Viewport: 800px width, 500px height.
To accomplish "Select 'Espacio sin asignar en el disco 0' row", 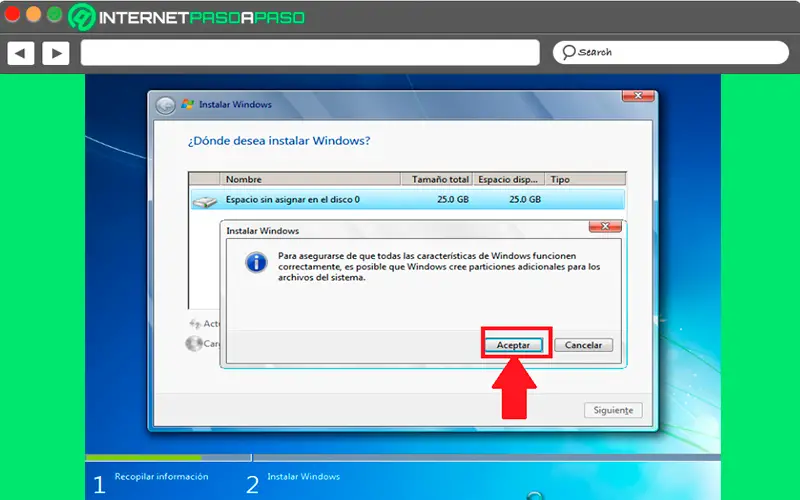I will pyautogui.click(x=408, y=199).
